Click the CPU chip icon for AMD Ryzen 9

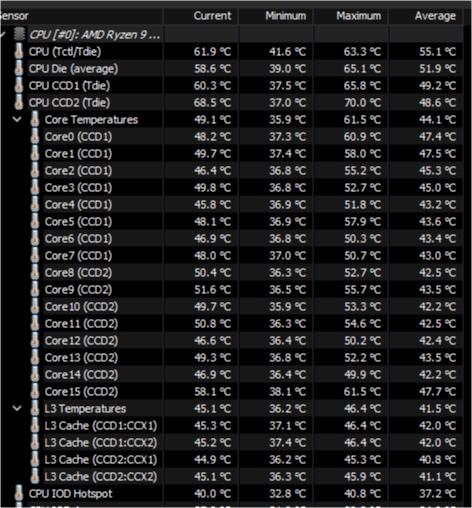[x=20, y=34]
